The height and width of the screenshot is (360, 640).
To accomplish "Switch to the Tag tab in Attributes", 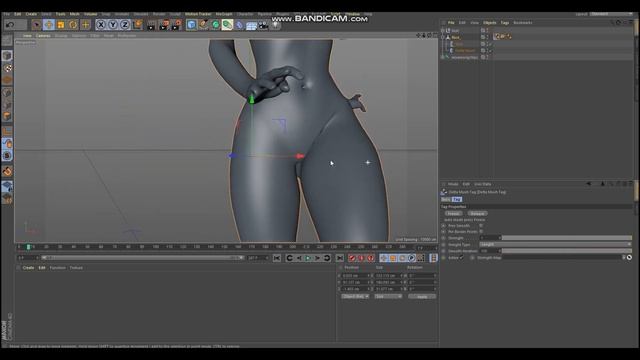I will pos(457,199).
